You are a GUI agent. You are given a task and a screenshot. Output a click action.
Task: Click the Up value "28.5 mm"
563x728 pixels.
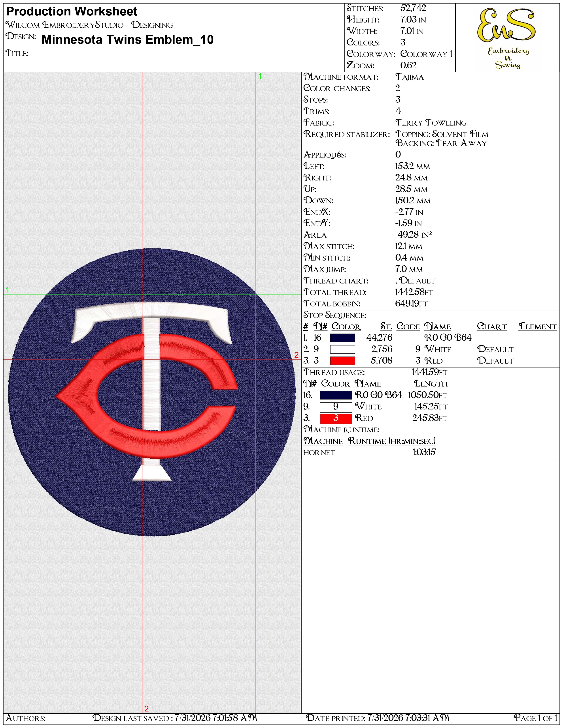coord(411,189)
